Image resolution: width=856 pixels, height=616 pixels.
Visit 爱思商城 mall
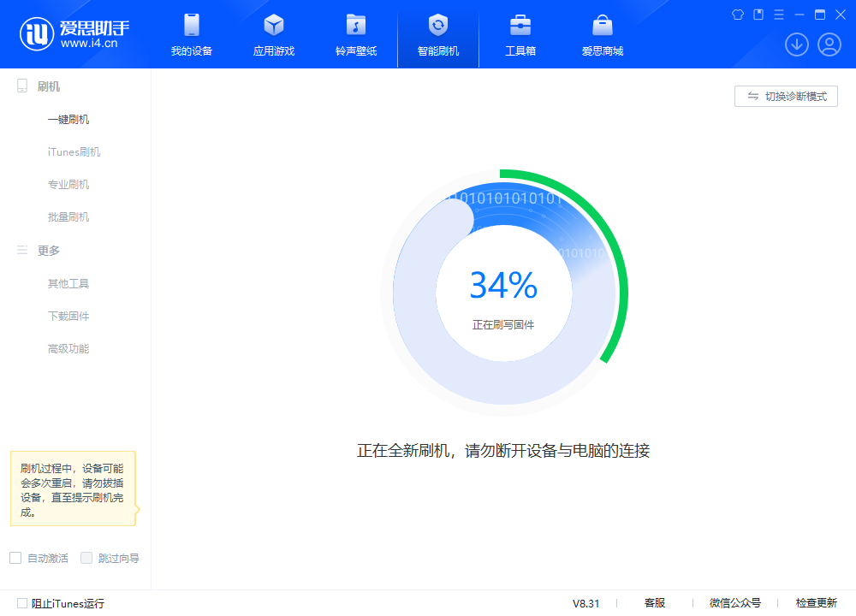click(602, 34)
